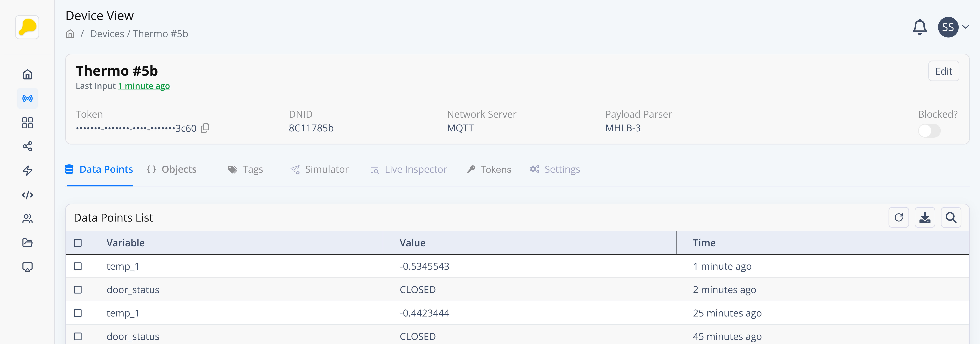Click the Devices breadcrumb link
Screen dimensions: 980x344
click(x=107, y=34)
